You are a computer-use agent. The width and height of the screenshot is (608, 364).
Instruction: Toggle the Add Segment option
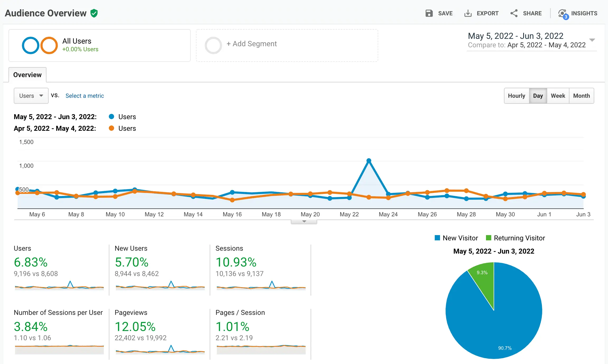pyautogui.click(x=251, y=43)
